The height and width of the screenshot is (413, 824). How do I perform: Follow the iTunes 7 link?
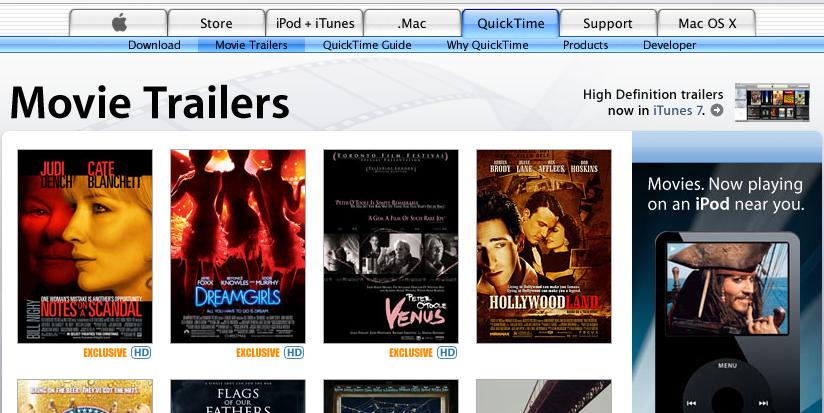coord(679,111)
